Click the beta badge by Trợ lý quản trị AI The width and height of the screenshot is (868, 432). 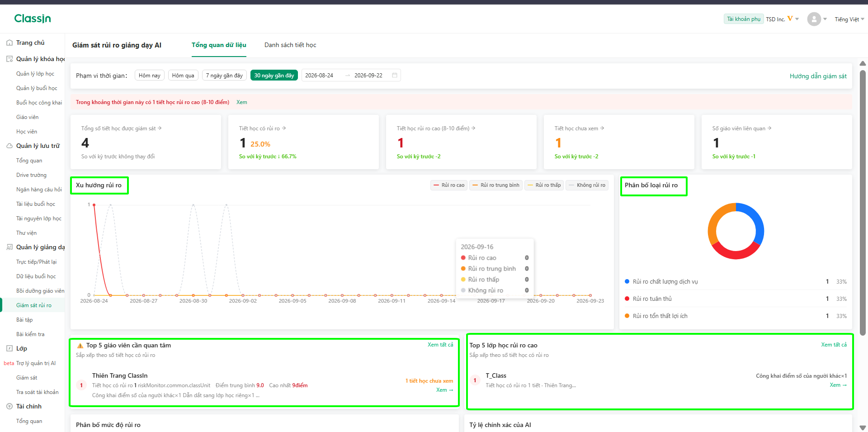point(9,363)
